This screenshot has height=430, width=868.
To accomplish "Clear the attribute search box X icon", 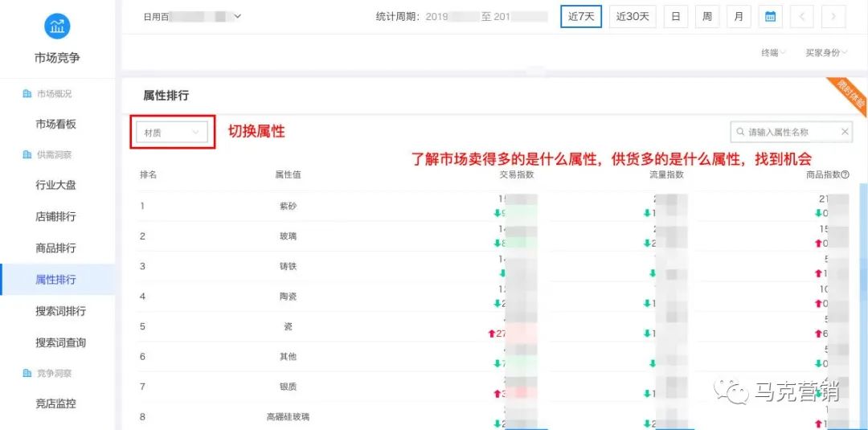I will (845, 132).
